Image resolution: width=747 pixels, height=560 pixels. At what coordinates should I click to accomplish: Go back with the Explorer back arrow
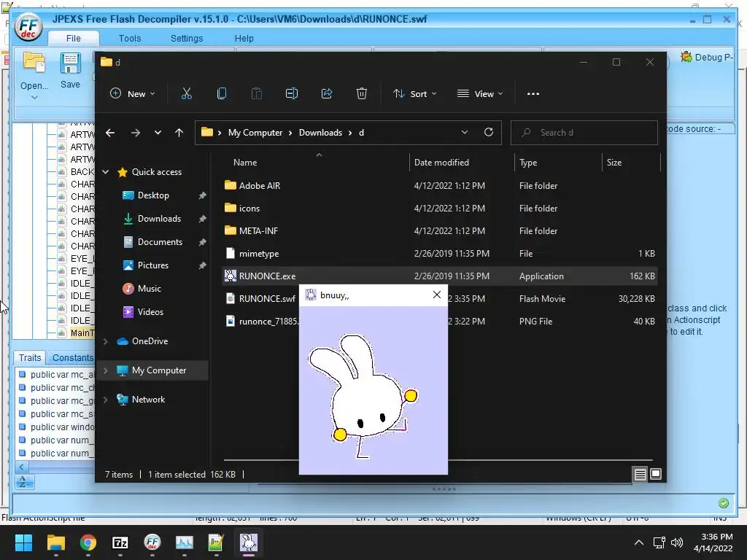click(110, 133)
